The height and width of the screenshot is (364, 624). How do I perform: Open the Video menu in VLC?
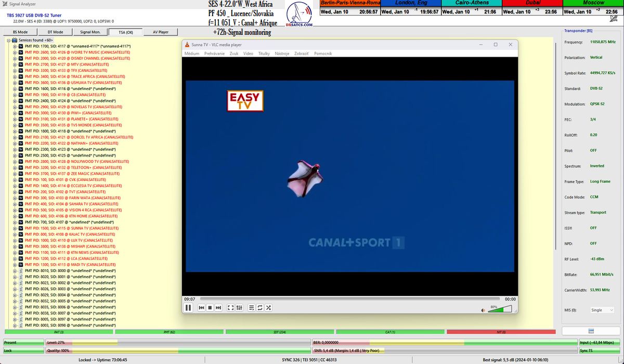pos(248,54)
